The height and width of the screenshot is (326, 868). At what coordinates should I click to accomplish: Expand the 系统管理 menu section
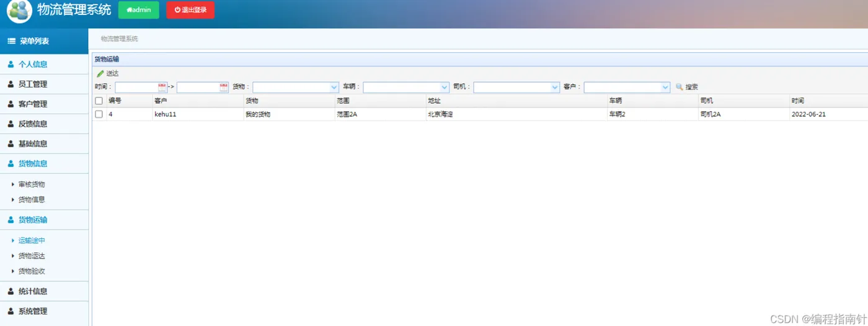[x=44, y=311]
